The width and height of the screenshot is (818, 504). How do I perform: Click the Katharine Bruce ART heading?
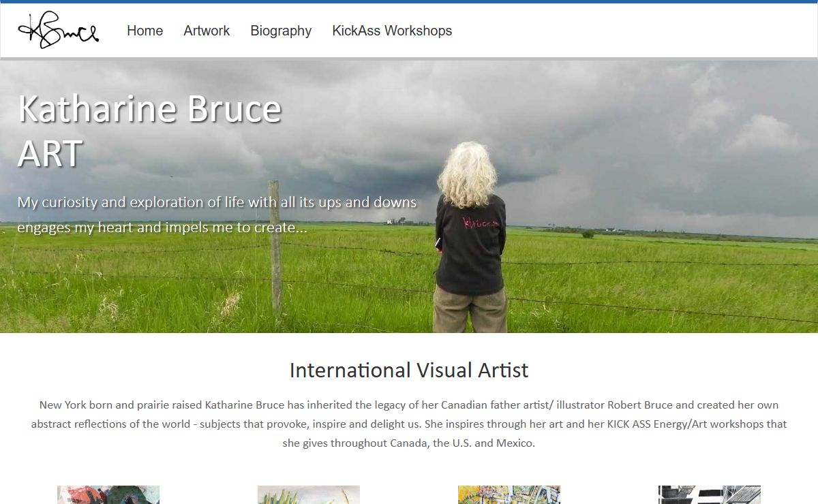tap(149, 130)
